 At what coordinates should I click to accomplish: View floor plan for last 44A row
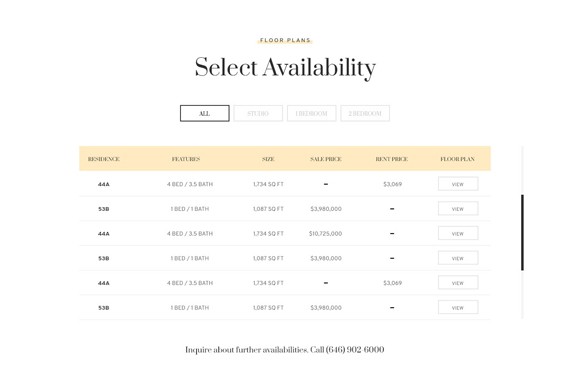[458, 283]
